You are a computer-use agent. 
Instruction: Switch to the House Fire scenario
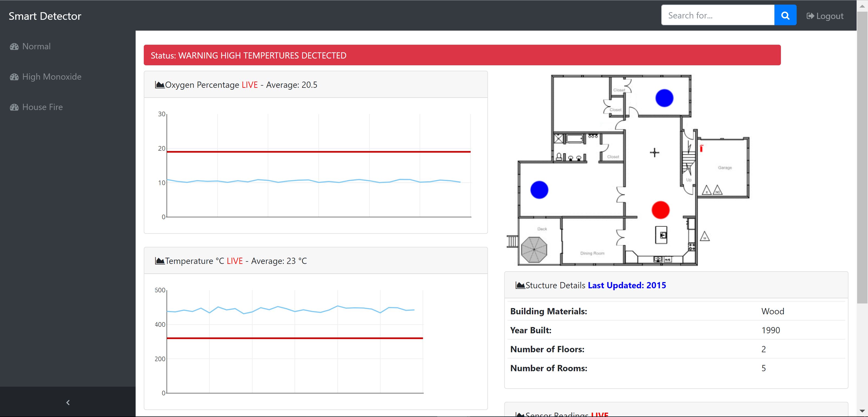(x=43, y=107)
